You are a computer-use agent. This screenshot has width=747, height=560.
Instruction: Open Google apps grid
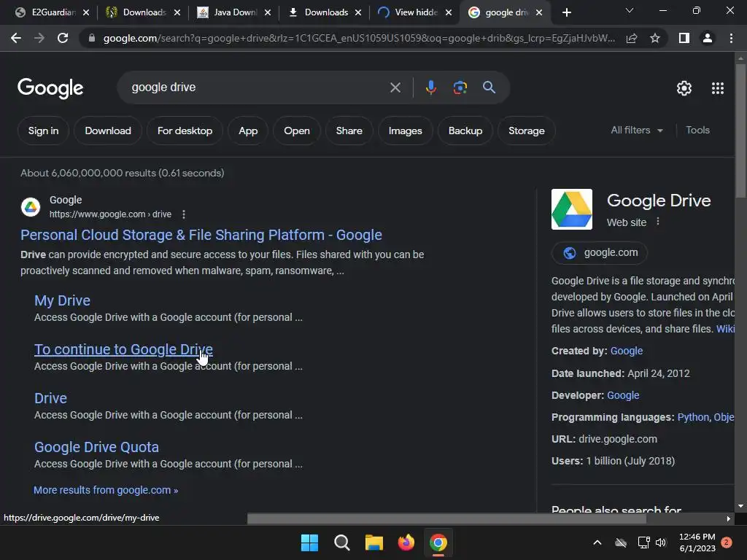click(x=718, y=88)
